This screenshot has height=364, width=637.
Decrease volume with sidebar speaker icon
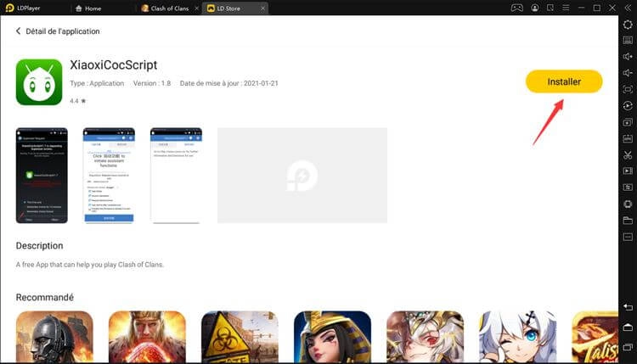[628, 73]
